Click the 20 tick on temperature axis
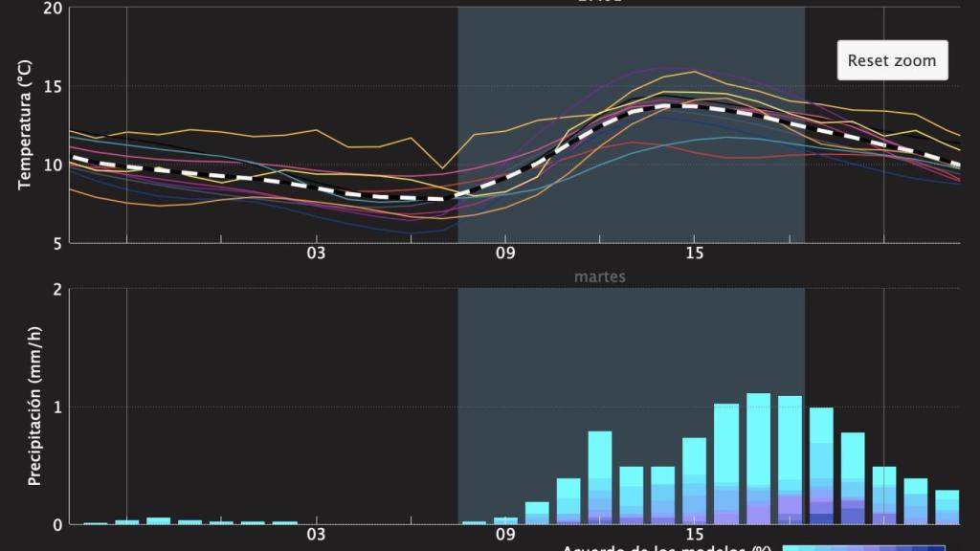 53,9
